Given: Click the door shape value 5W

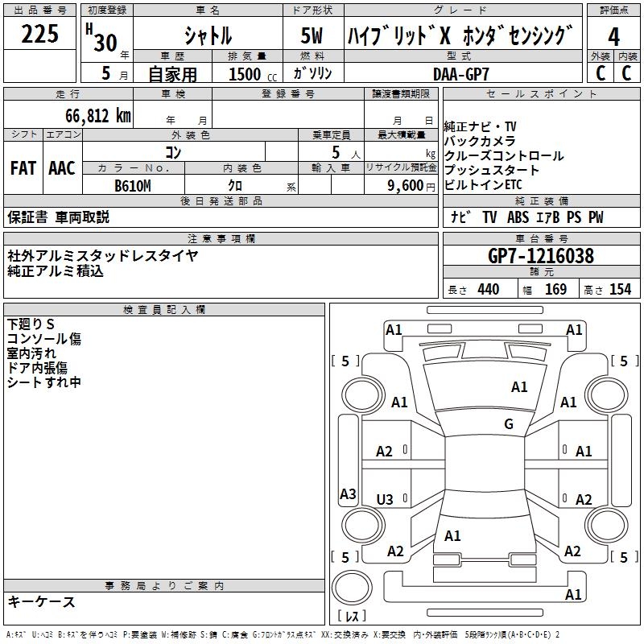Looking at the screenshot, I should coord(312,37).
